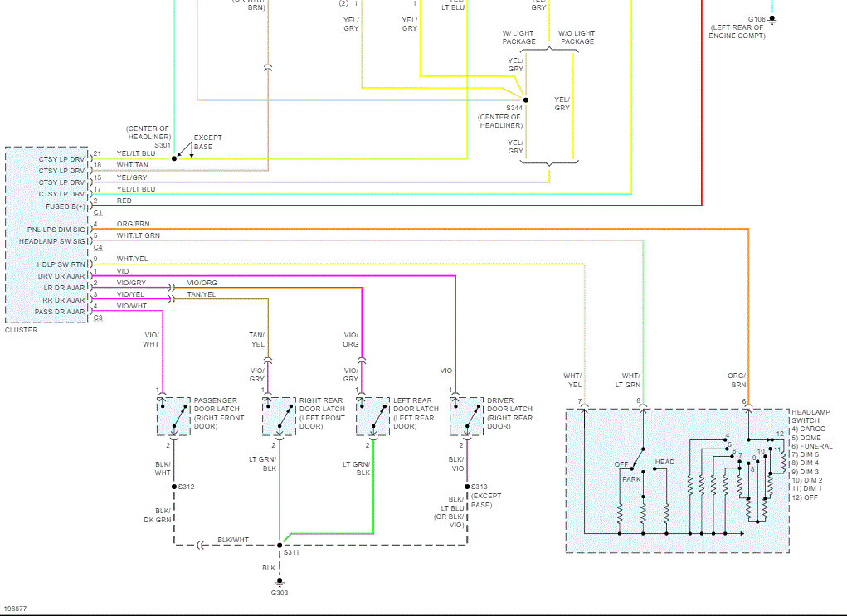Select the S344 splice dot
Image resolution: width=847 pixels, height=616 pixels.
[x=526, y=99]
